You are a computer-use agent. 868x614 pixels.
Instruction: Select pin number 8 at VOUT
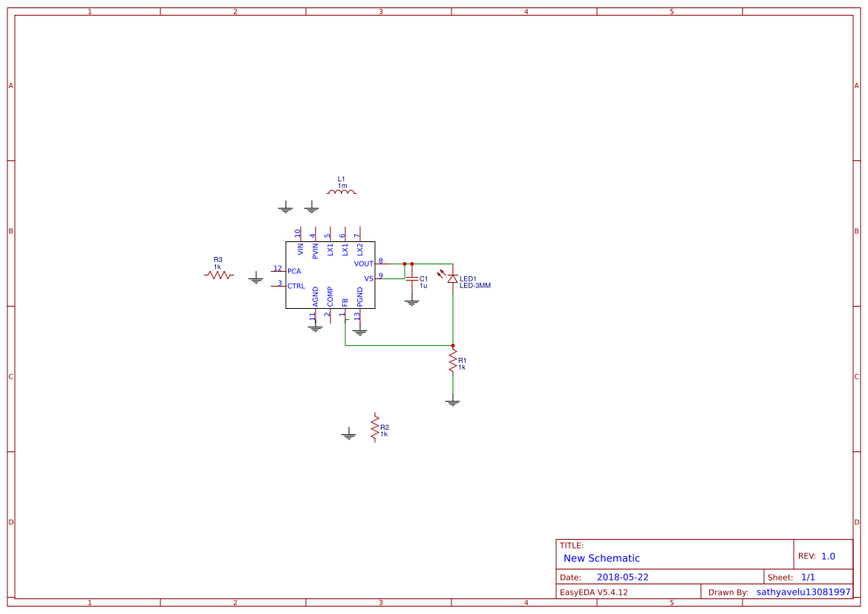(381, 261)
